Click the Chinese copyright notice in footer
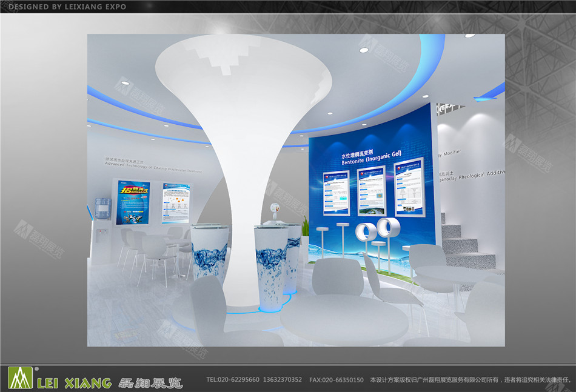 click(x=471, y=380)
